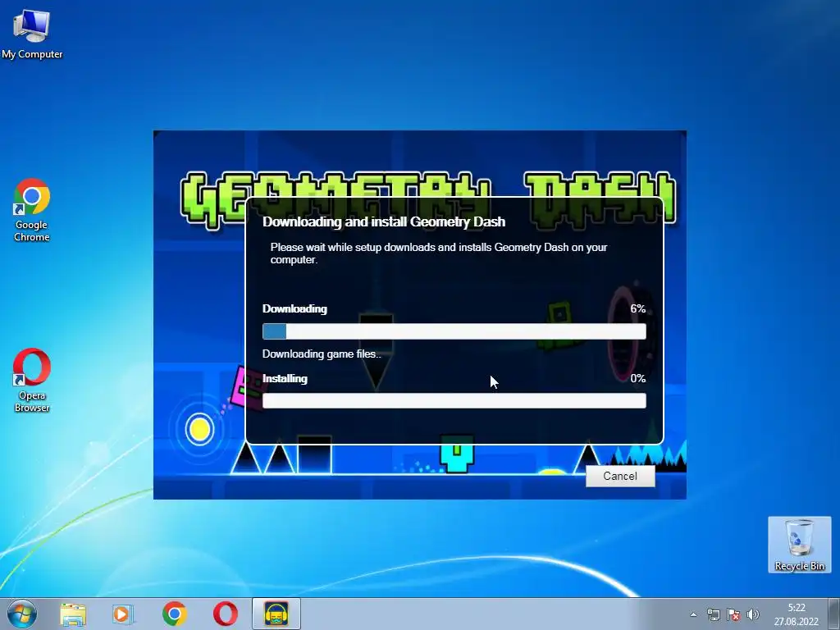840x630 pixels.
Task: Open the network status tray icon
Action: 714,614
